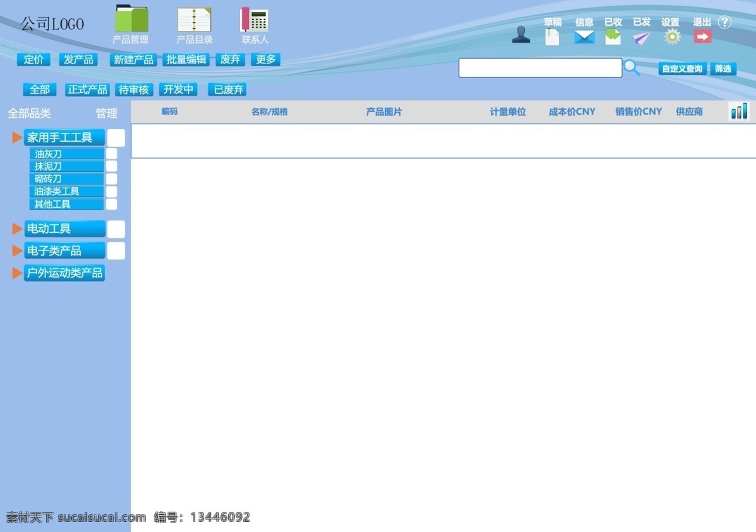Click the 废弃 button
The image size is (756, 532).
(x=230, y=59)
